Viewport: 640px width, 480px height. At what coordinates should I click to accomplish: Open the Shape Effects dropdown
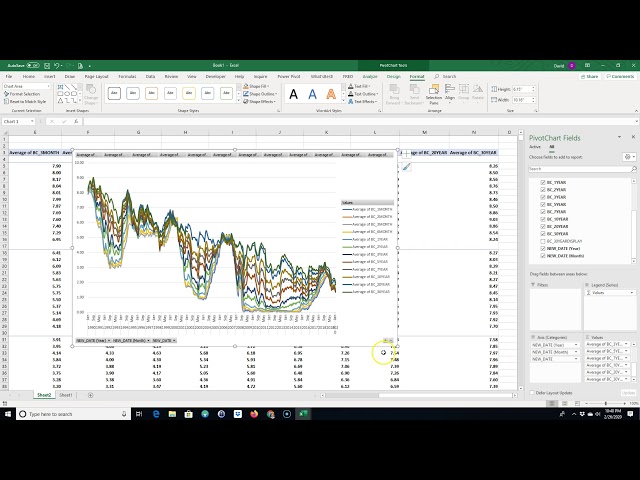tap(259, 102)
